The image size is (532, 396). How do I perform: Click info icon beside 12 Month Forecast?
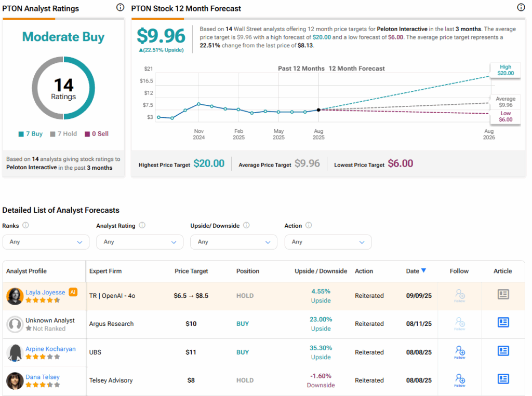tap(521, 8)
